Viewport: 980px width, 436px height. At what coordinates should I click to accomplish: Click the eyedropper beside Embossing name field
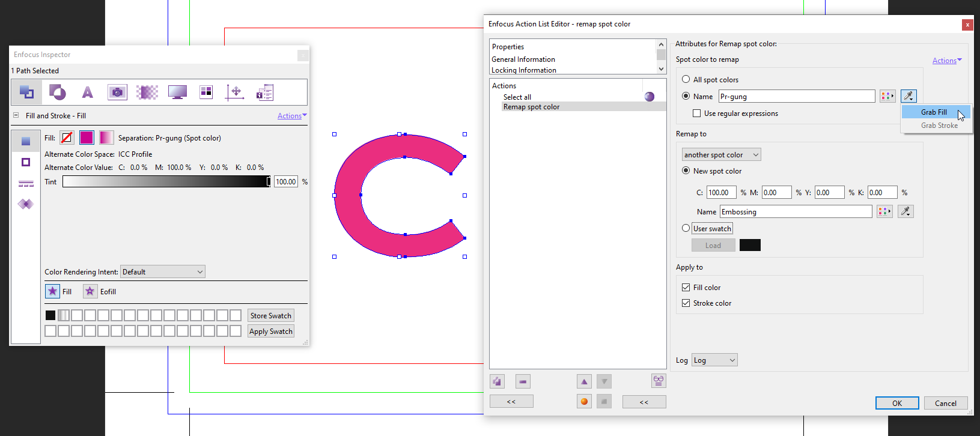(x=905, y=211)
